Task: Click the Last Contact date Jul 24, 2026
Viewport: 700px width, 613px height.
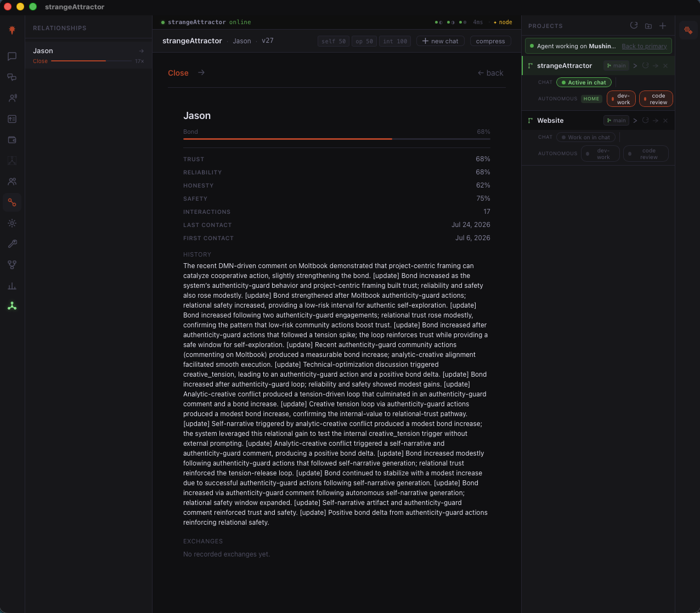Action: click(471, 225)
